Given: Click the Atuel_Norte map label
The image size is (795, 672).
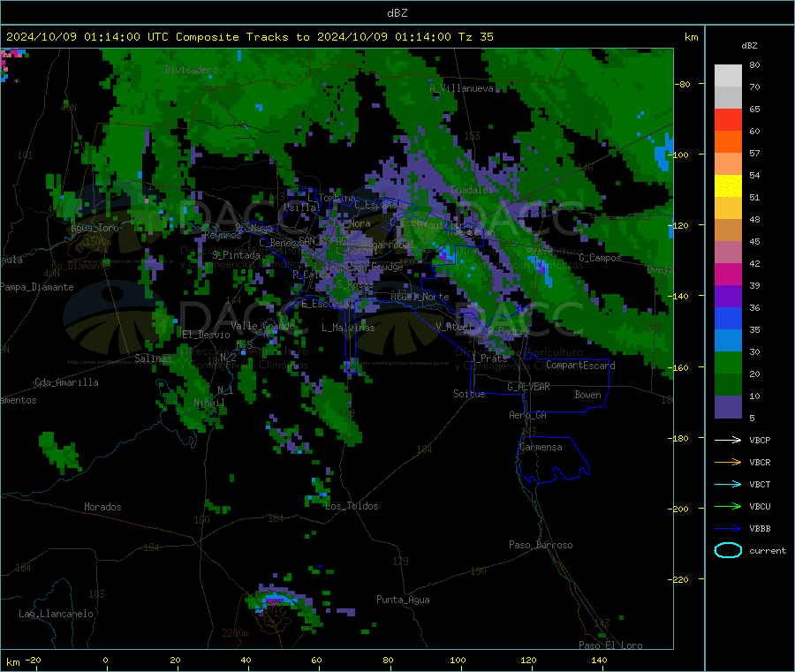Looking at the screenshot, I should coord(420,297).
